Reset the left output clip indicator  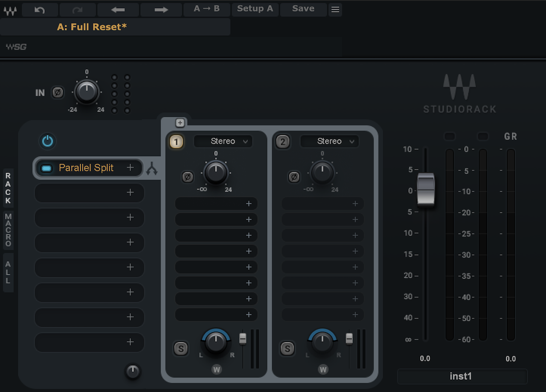tap(450, 136)
